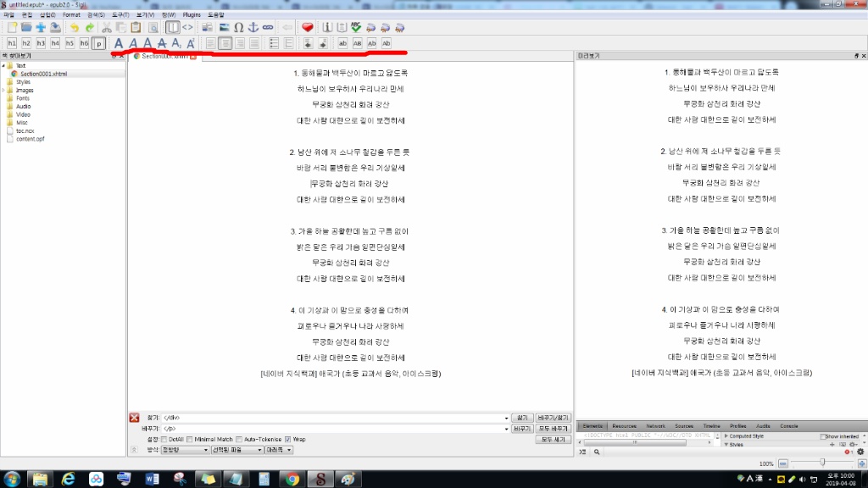Click the red heart donate icon
Viewport: 868px width, 488px height.
(307, 27)
